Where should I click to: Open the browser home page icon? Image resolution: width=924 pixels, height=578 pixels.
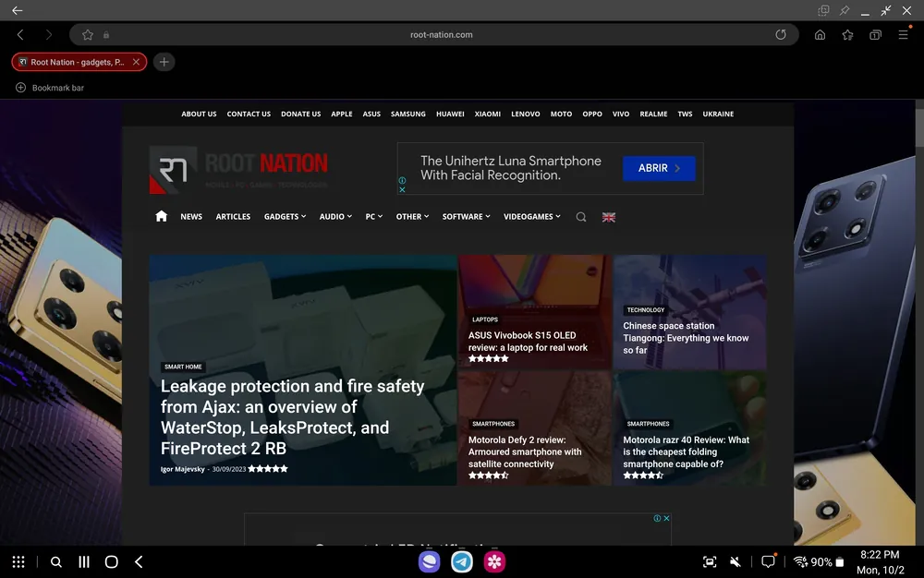820,35
